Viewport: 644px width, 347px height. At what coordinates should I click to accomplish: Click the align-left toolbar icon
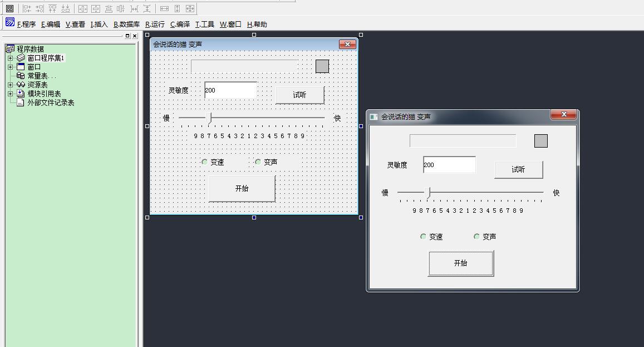(x=27, y=8)
